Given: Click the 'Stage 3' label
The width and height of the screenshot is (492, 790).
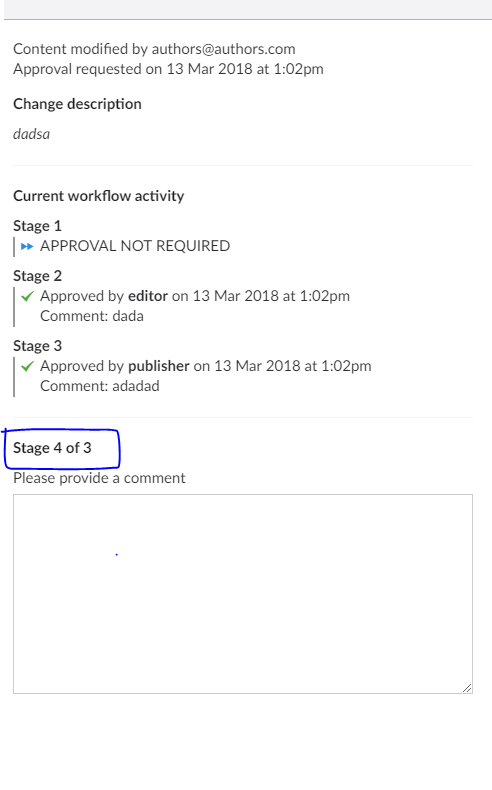Looking at the screenshot, I should [37, 346].
